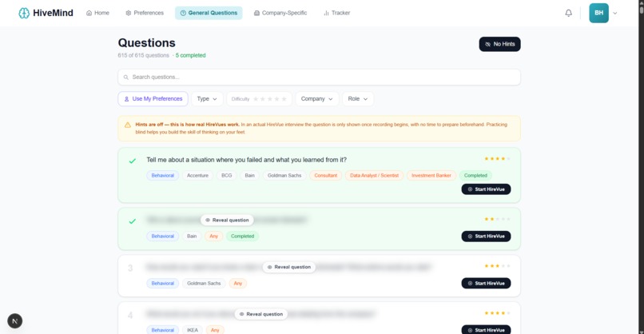Click the '5 completed' text
644x334 pixels.
click(x=191, y=55)
